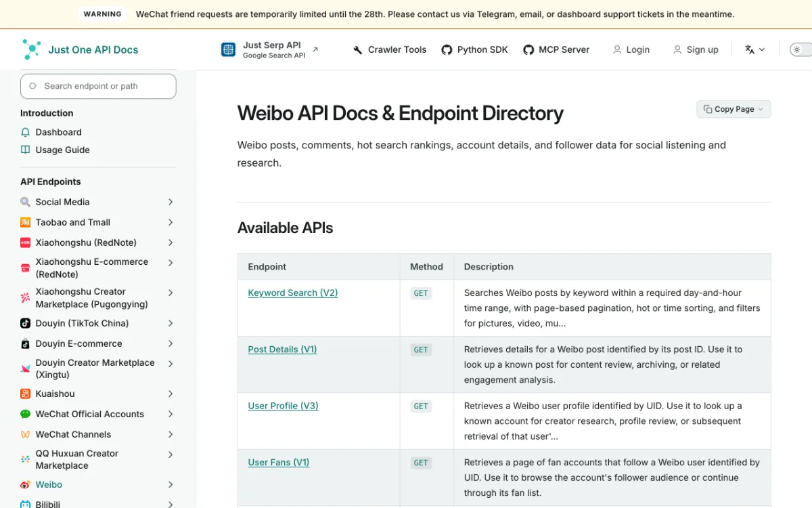The height and width of the screenshot is (508, 812).
Task: Open the Copy Page dropdown arrow
Action: click(x=761, y=109)
